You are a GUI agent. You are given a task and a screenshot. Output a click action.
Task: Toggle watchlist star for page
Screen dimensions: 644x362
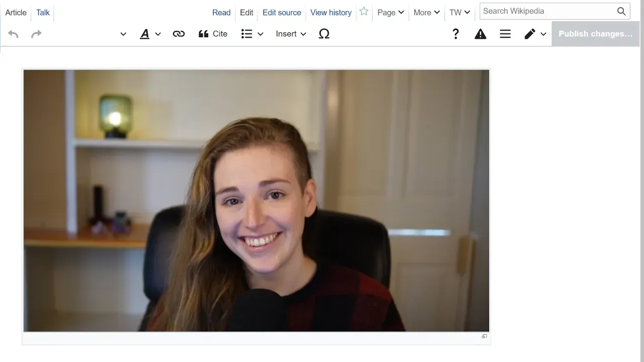coord(364,12)
